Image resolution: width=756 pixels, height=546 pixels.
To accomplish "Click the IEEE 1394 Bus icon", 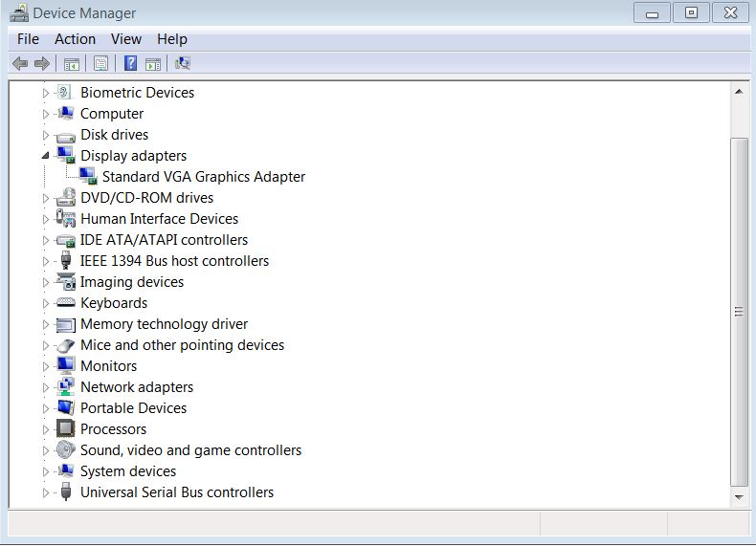I will click(x=66, y=260).
